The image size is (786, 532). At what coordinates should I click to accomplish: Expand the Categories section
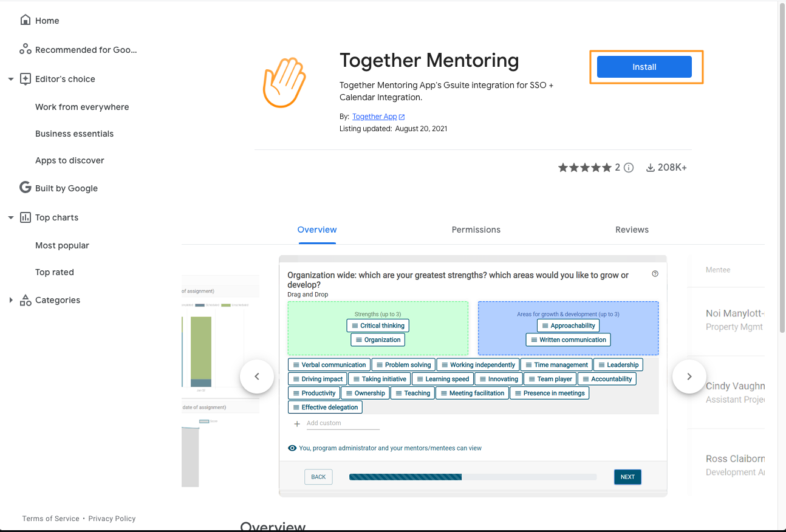click(10, 300)
